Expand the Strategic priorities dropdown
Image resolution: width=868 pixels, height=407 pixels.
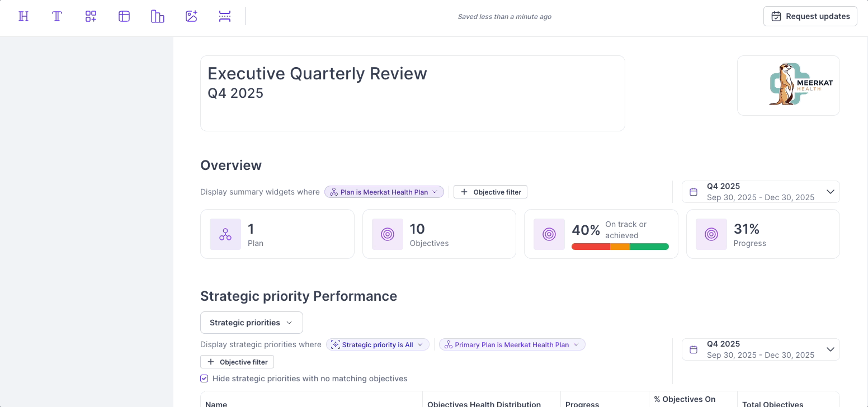coord(251,323)
